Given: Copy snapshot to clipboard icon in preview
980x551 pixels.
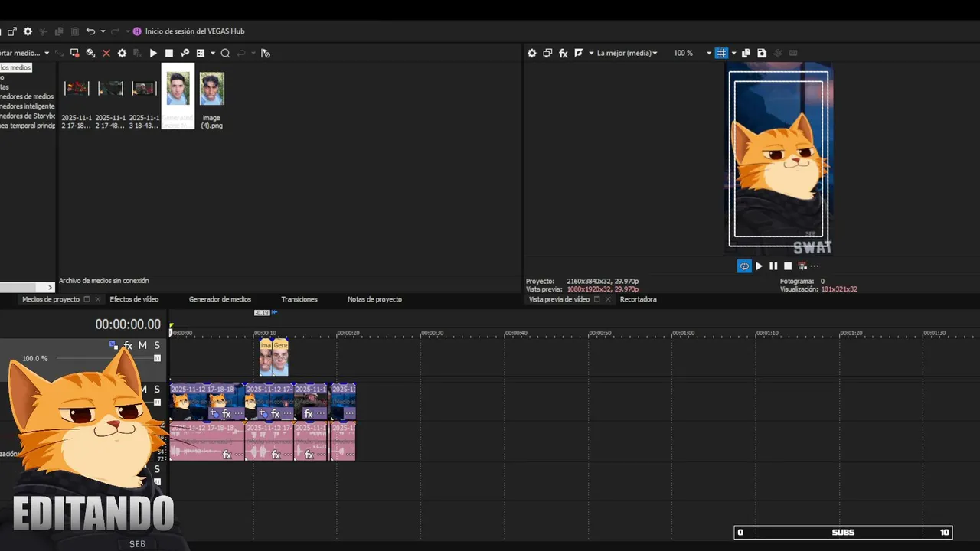Looking at the screenshot, I should tap(746, 53).
